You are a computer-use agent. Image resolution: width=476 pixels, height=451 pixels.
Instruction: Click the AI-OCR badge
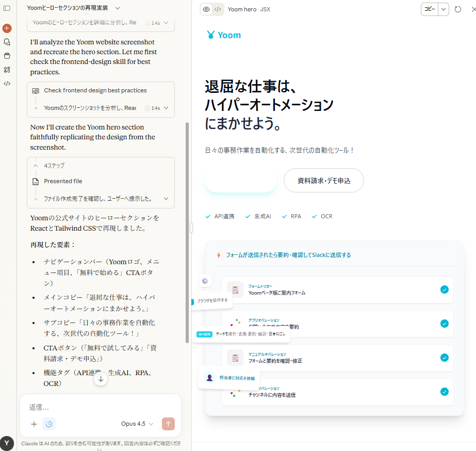(x=204, y=334)
